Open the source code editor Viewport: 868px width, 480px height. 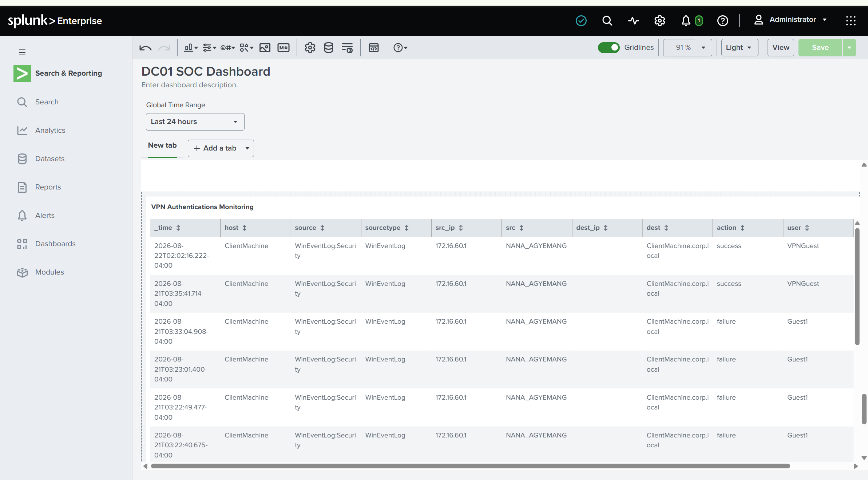pyautogui.click(x=374, y=48)
